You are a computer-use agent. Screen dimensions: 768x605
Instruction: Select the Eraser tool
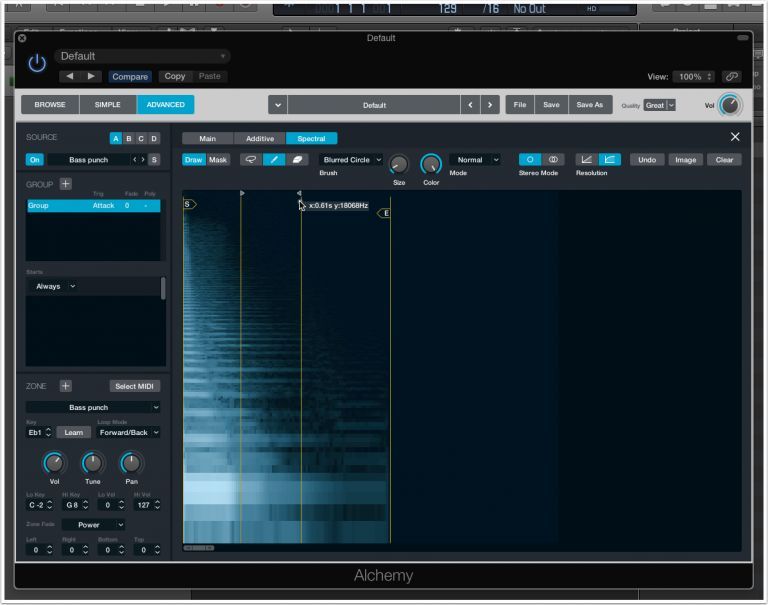click(297, 160)
